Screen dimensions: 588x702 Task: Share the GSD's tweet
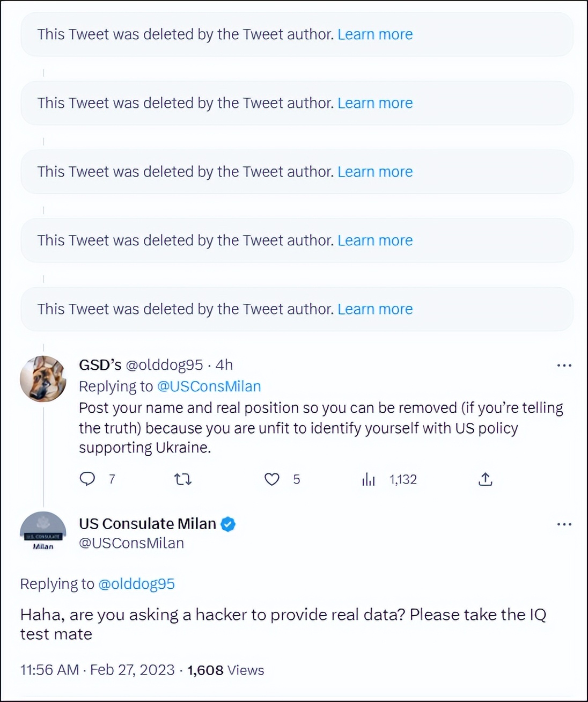click(485, 479)
